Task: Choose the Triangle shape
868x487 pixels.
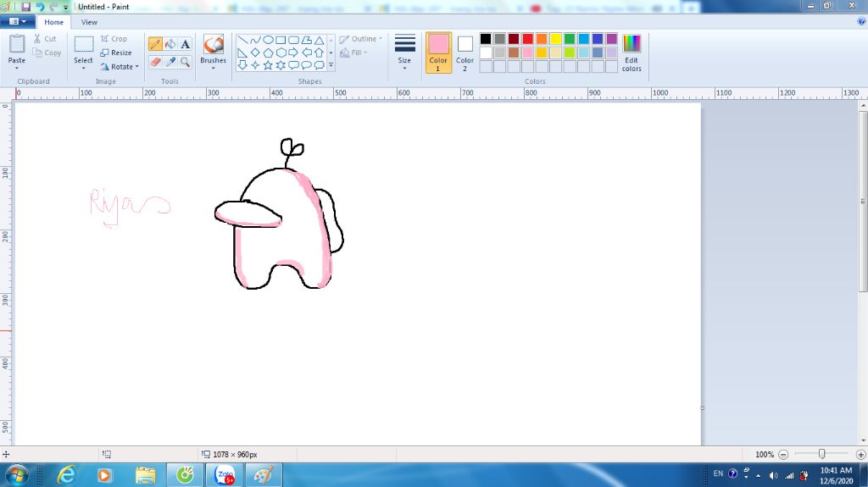Action: pos(320,40)
